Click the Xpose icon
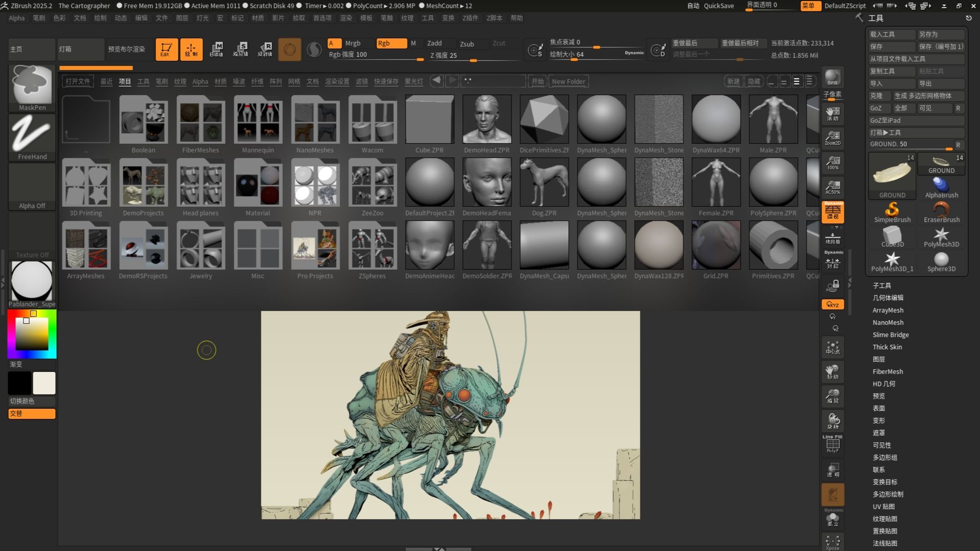This screenshot has height=551, width=980. pos(833,541)
